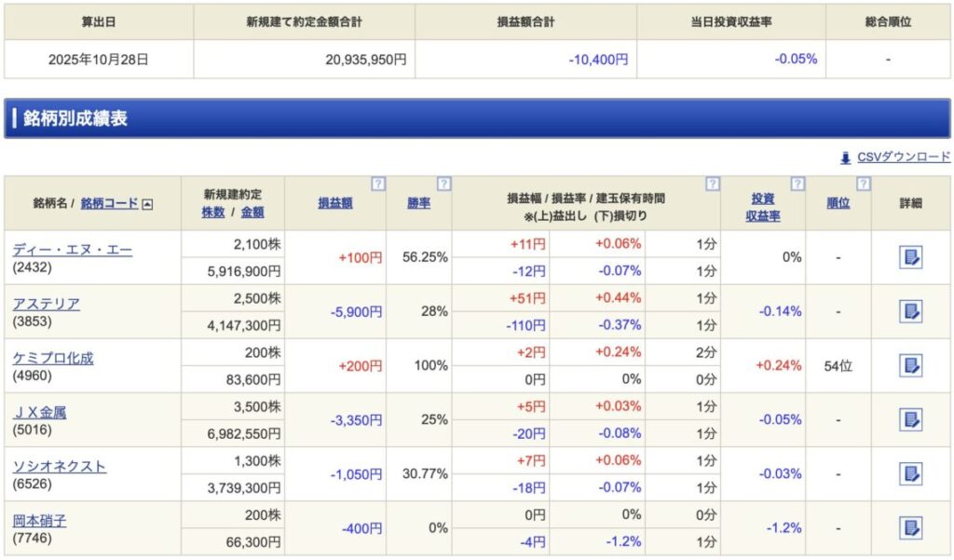954x560 pixels.
Task: Click detail icon in ケミプロ化成 row
Action: point(910,365)
